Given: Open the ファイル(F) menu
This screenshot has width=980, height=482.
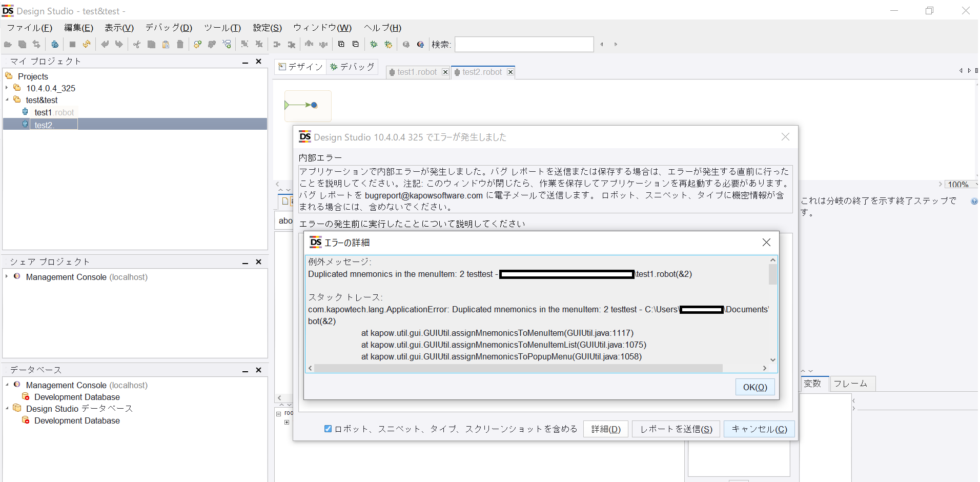Looking at the screenshot, I should coord(30,28).
